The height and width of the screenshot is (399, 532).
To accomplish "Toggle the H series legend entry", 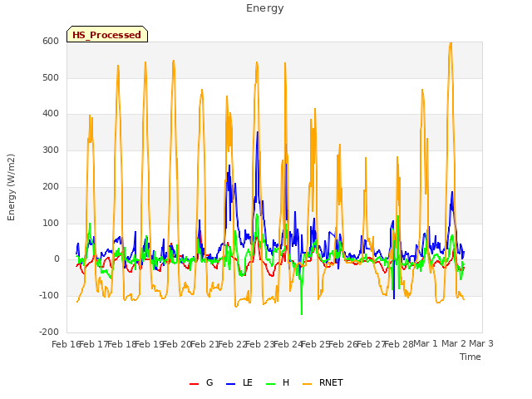I will pos(278,382).
